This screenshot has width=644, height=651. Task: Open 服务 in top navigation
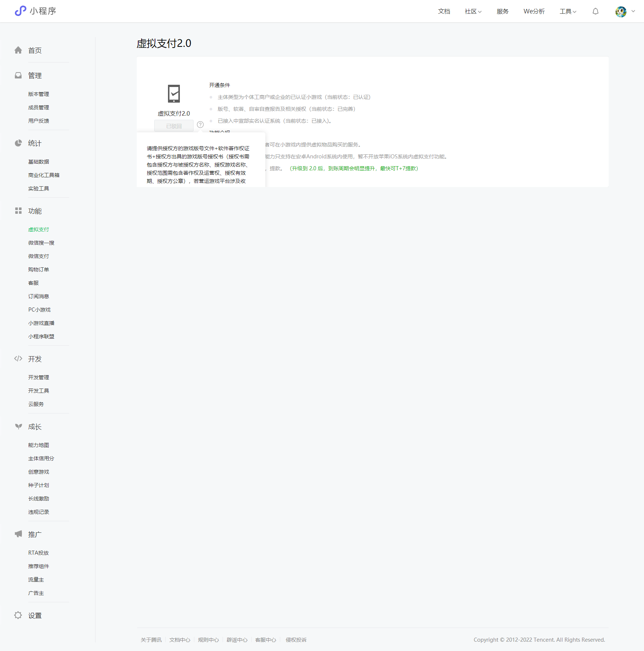click(x=502, y=12)
